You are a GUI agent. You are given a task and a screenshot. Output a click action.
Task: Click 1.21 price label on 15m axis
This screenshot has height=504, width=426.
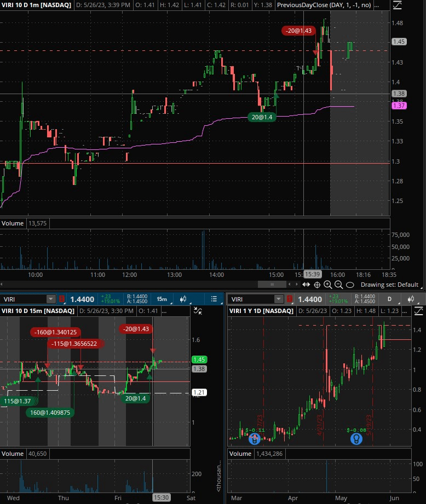coord(199,392)
